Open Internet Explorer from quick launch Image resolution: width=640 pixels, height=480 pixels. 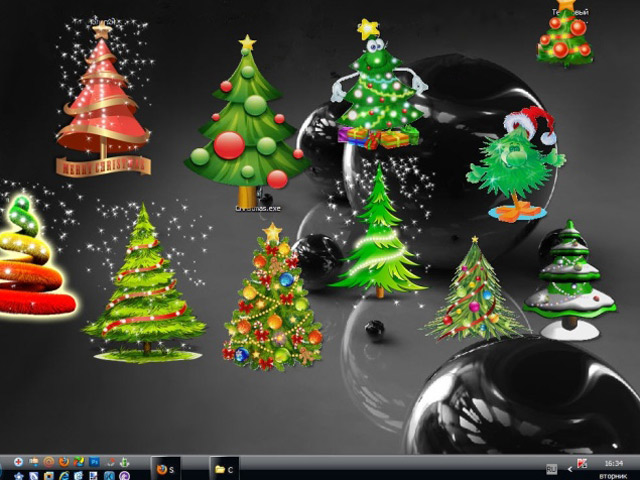64,476
